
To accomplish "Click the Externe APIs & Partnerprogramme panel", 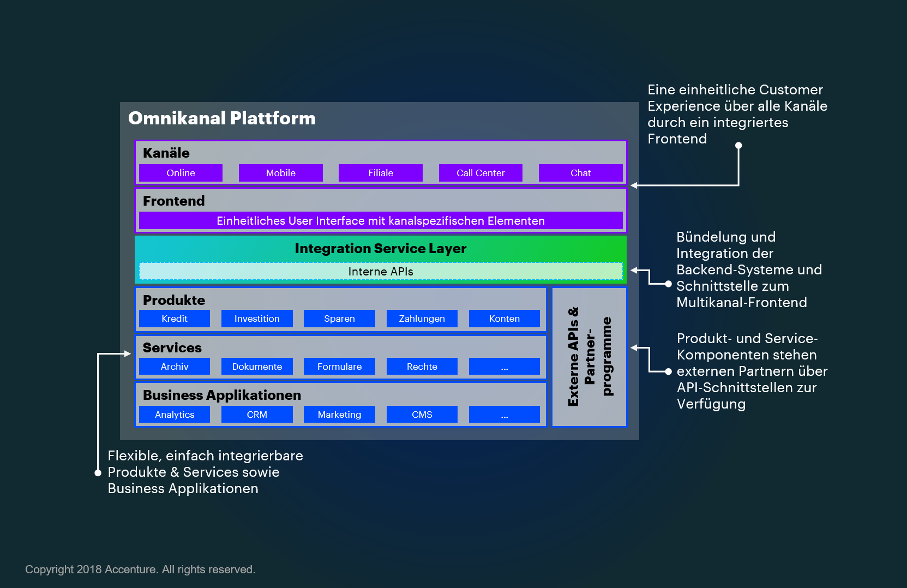I will pyautogui.click(x=589, y=357).
